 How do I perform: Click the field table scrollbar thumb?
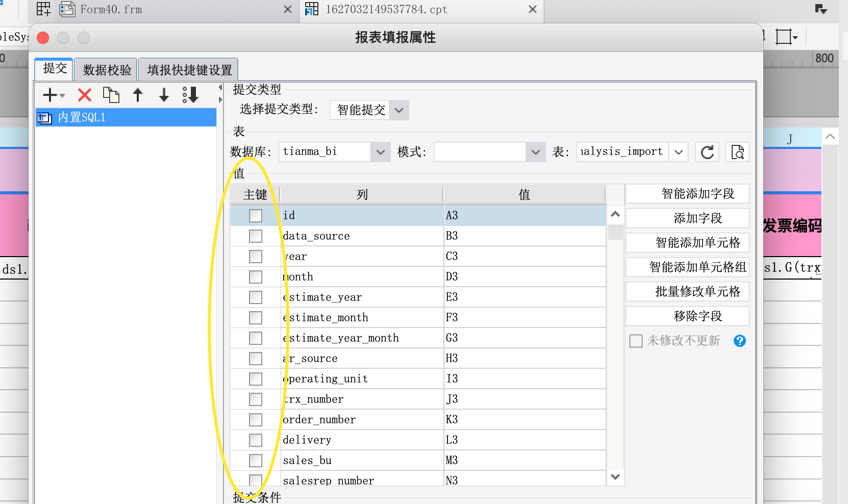pos(616,232)
